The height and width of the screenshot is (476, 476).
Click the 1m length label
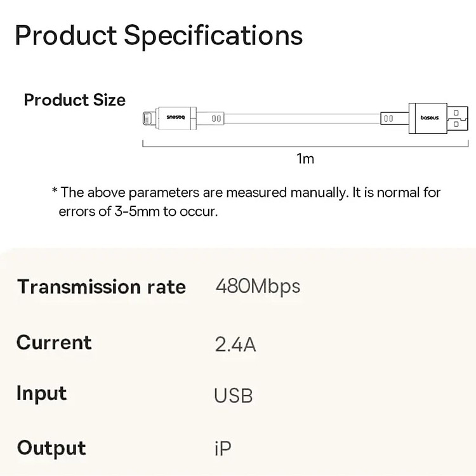(x=306, y=159)
